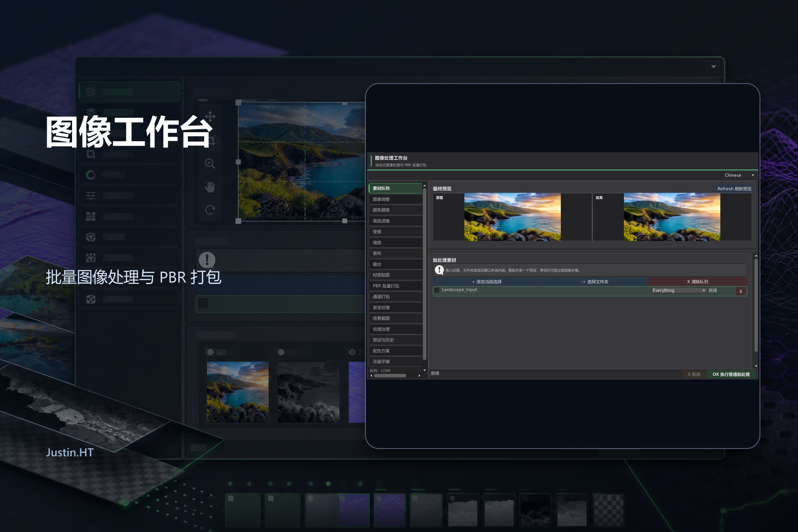Screen dimensions: 798x532
Task: Switch to the 高级滤镜 tab
Action: click(395, 221)
